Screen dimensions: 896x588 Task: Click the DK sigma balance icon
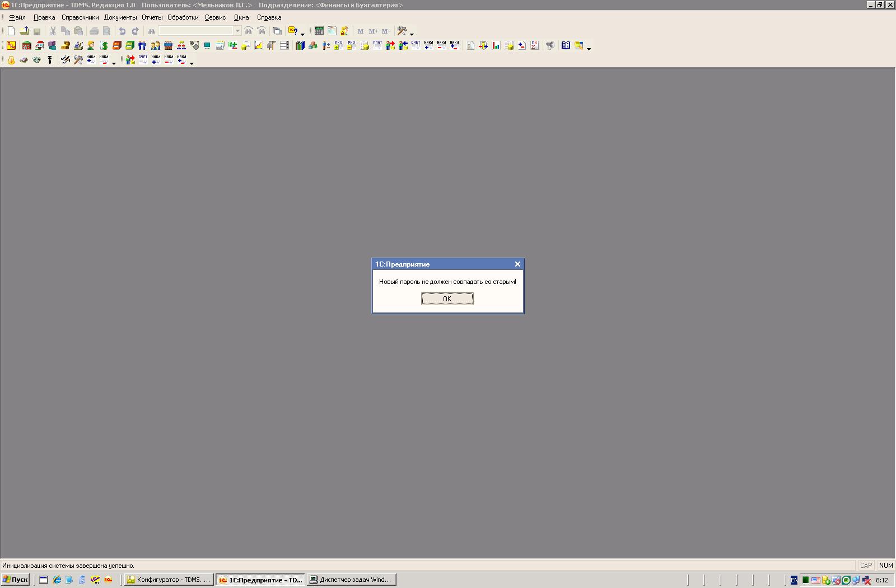pos(535,45)
